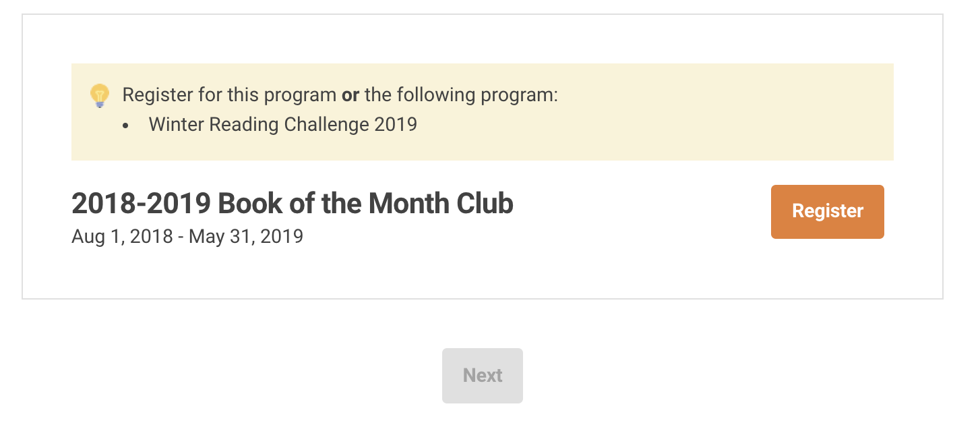
Task: Click the greyed-out Next button
Action: (483, 376)
